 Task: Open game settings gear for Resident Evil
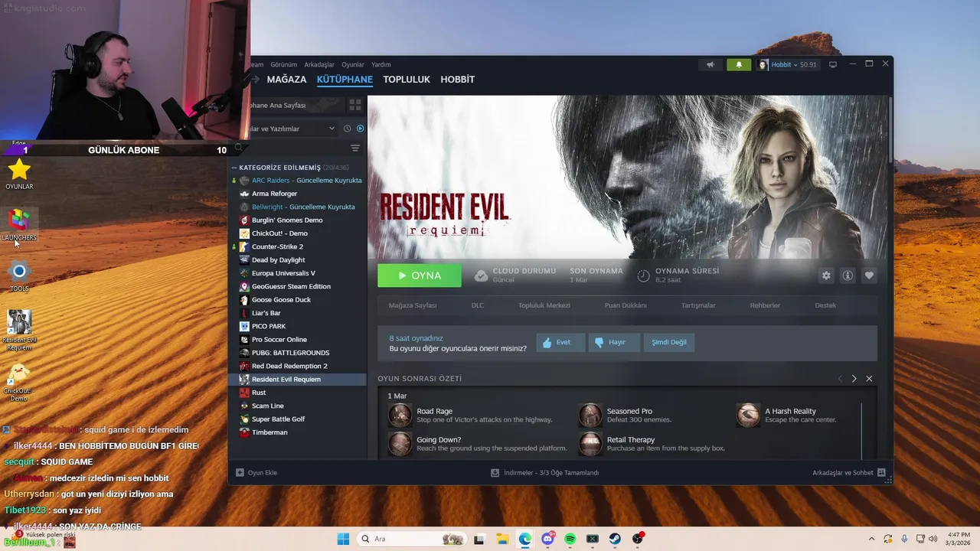click(x=826, y=275)
